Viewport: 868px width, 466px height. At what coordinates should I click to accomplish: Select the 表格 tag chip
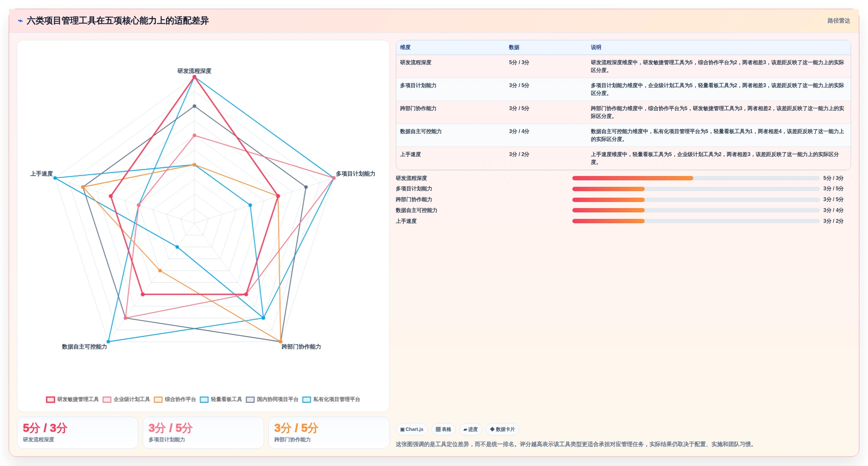pyautogui.click(x=443, y=430)
